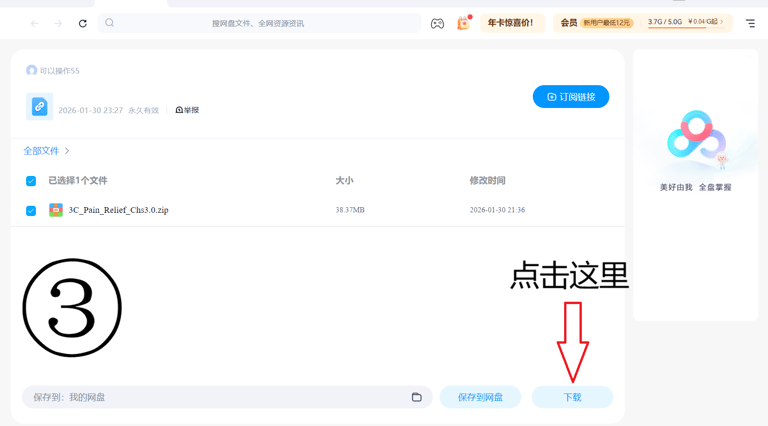The image size is (768, 426).
Task: Click the 保存到: 我的网盘 path field
Action: pyautogui.click(x=227, y=397)
